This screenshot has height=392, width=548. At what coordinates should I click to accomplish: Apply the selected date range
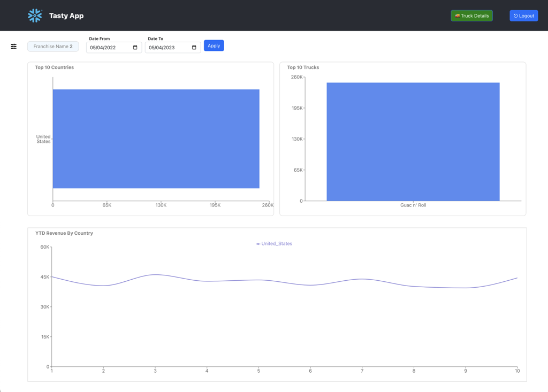(214, 45)
